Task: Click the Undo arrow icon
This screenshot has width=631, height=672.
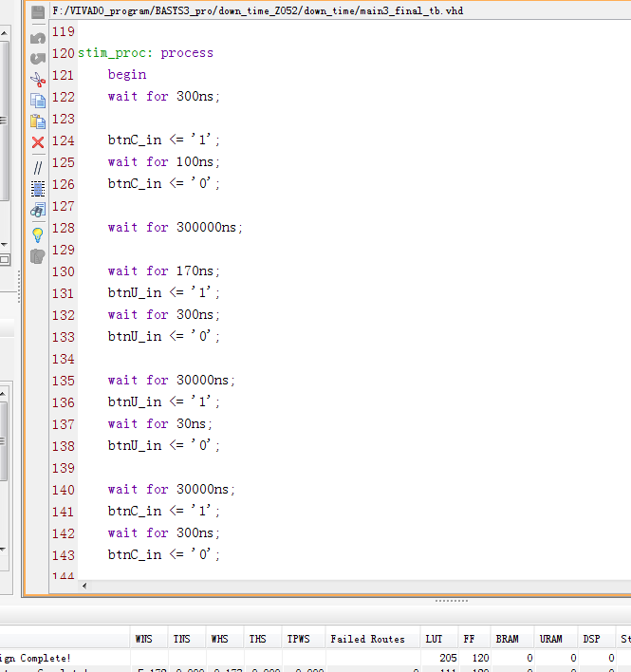Action: click(38, 38)
